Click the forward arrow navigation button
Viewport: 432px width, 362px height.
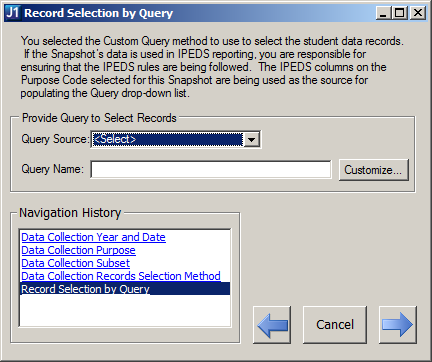(398, 325)
